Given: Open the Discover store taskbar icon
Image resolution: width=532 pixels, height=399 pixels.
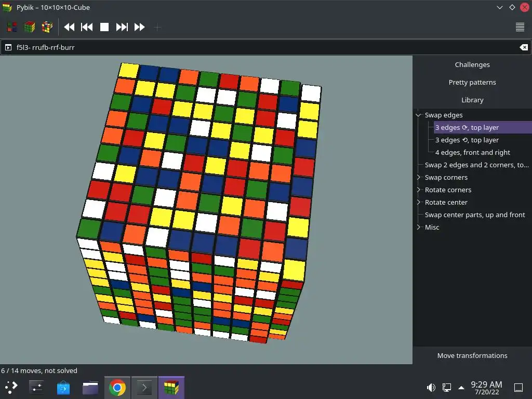Looking at the screenshot, I should [63, 387].
